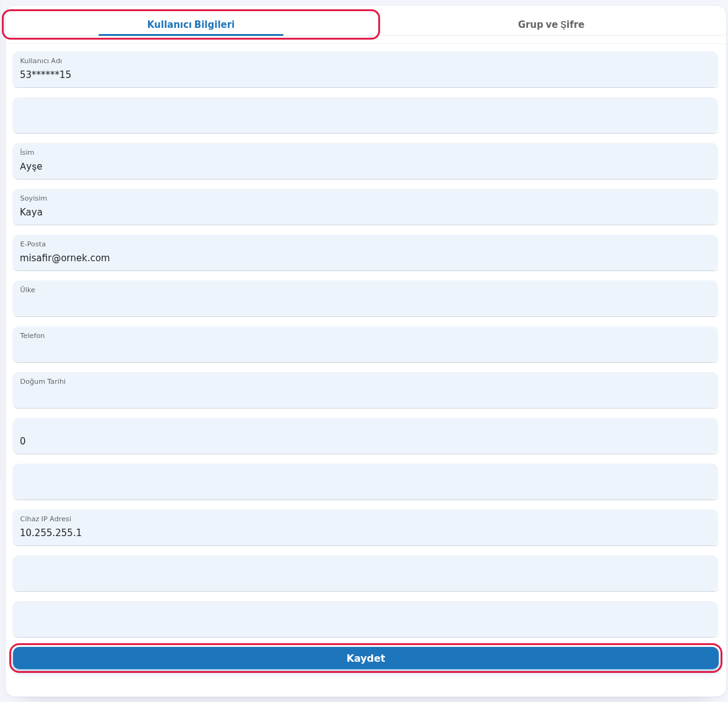Image resolution: width=728 pixels, height=702 pixels.
Task: Focus the empty field directly below Cihaz IP Adresi
Action: [365, 573]
